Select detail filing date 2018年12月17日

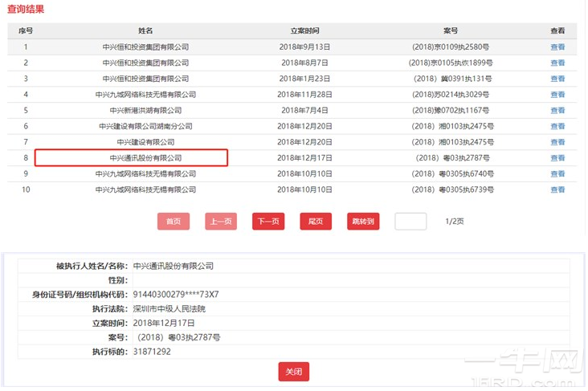(164, 323)
